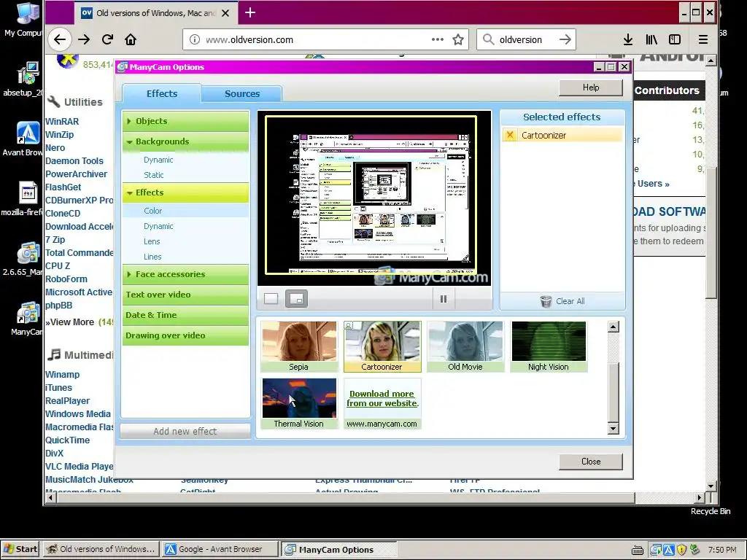Switch preview to single full-frame view

(x=271, y=299)
